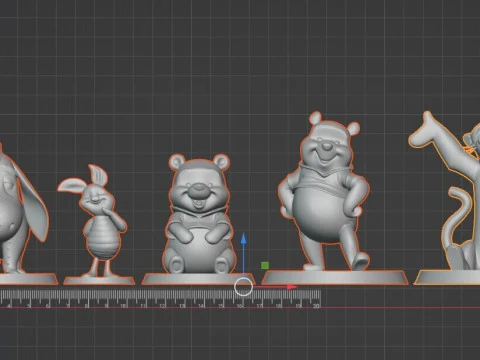480x360 pixels.
Task: Click the white circle at gizmo center
Action: tap(243, 286)
